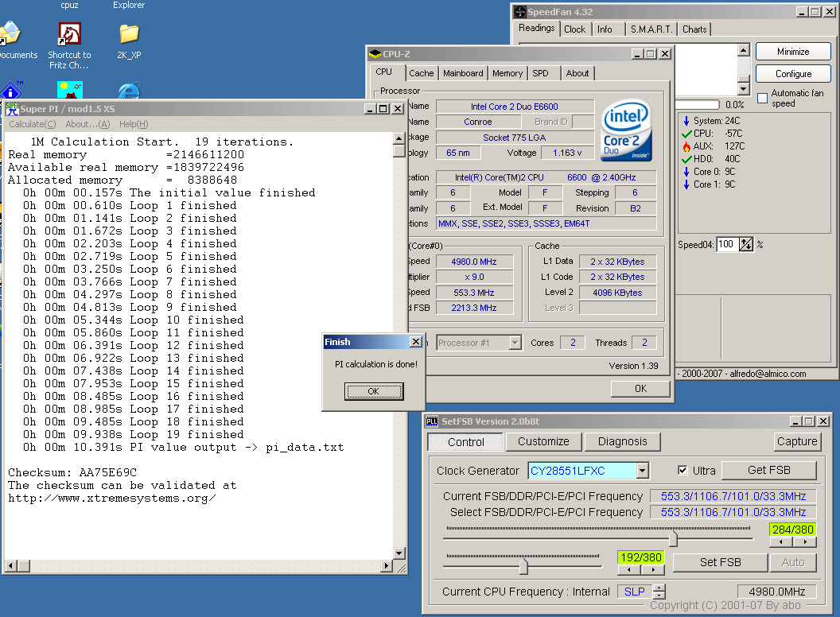This screenshot has width=840, height=617.
Task: Click the SetFSB PLL title bar icon
Action: coord(432,421)
